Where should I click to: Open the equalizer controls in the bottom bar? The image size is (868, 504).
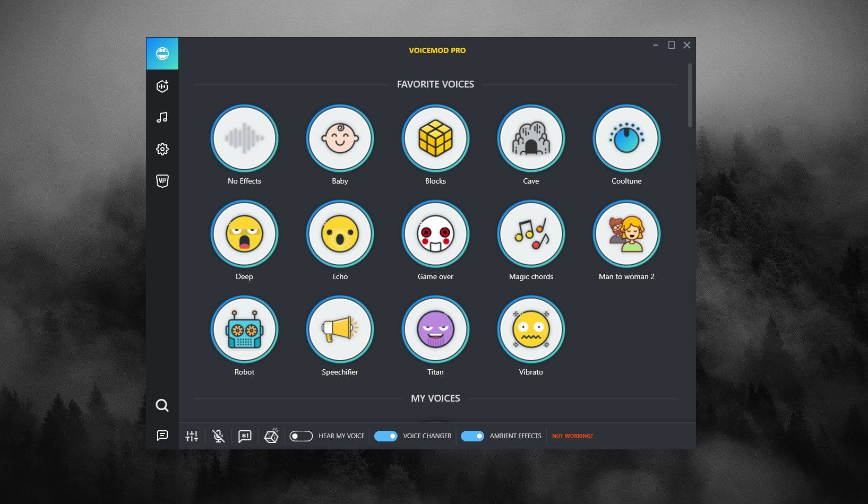192,436
